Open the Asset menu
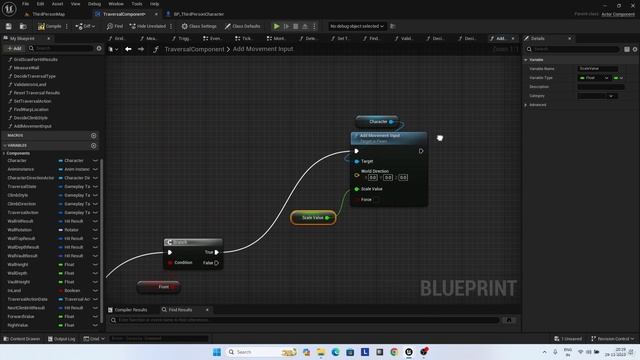The width and height of the screenshot is (640, 360). click(x=57, y=4)
